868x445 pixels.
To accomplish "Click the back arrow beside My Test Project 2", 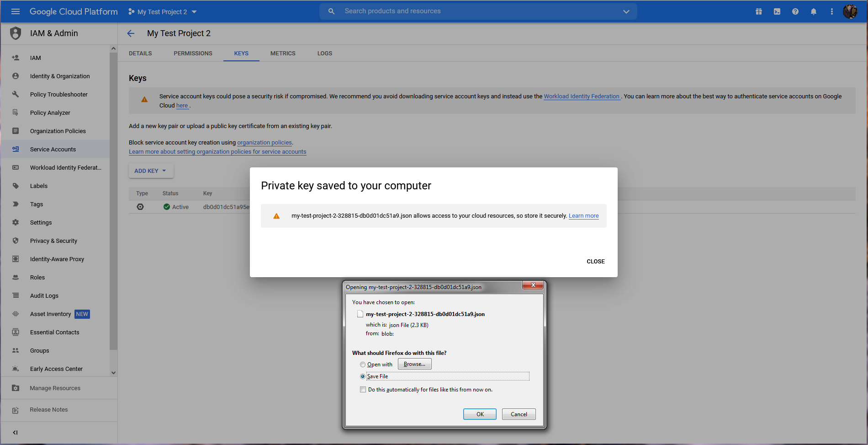I will 131,33.
